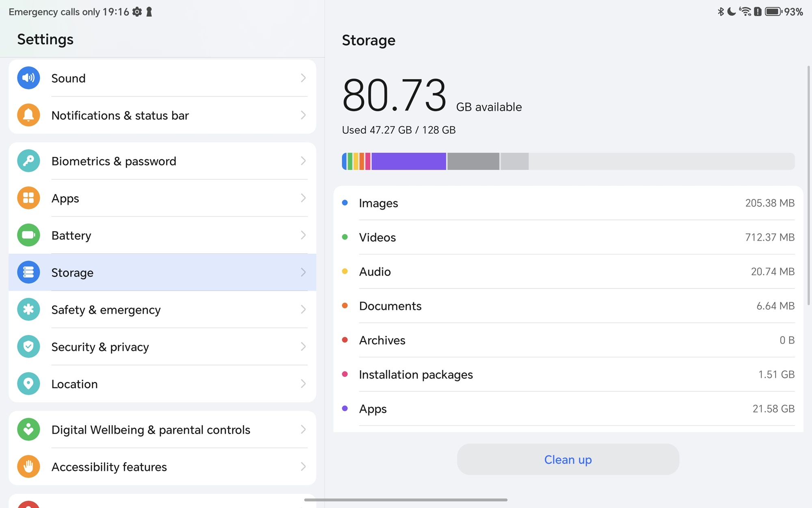Tap the green Battery icon
This screenshot has width=812, height=508.
point(28,235)
